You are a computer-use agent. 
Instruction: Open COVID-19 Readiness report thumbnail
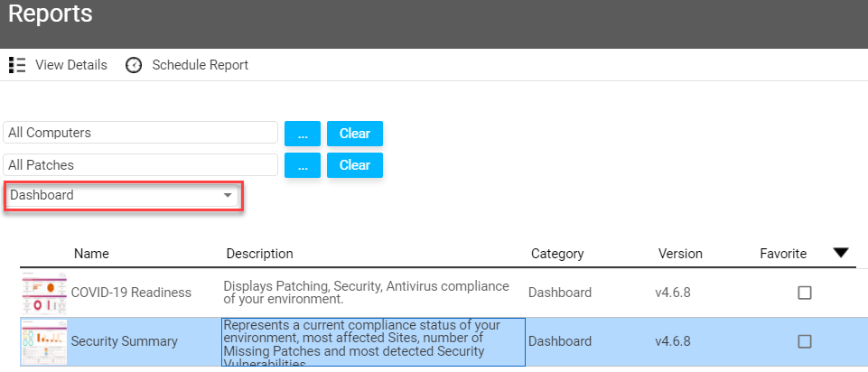tap(44, 293)
